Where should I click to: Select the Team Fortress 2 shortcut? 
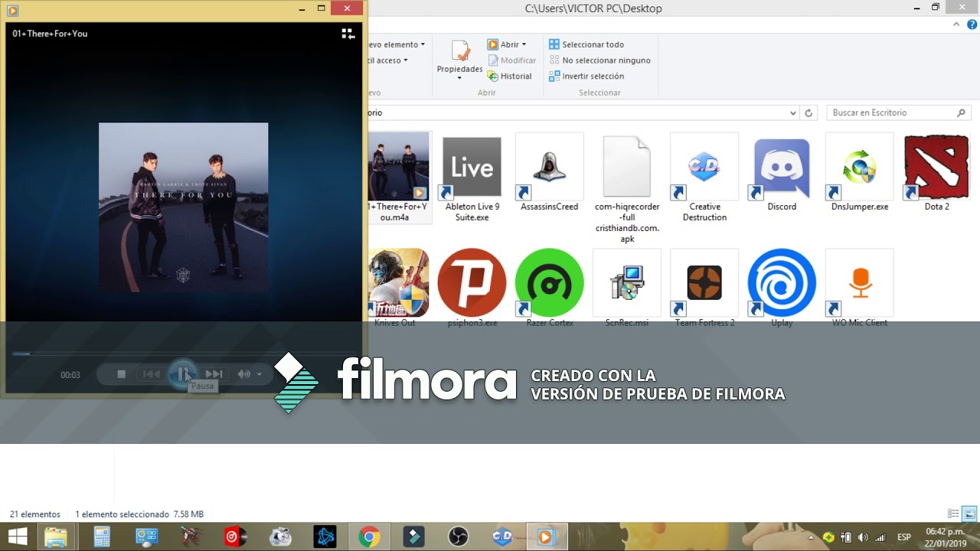pos(704,283)
